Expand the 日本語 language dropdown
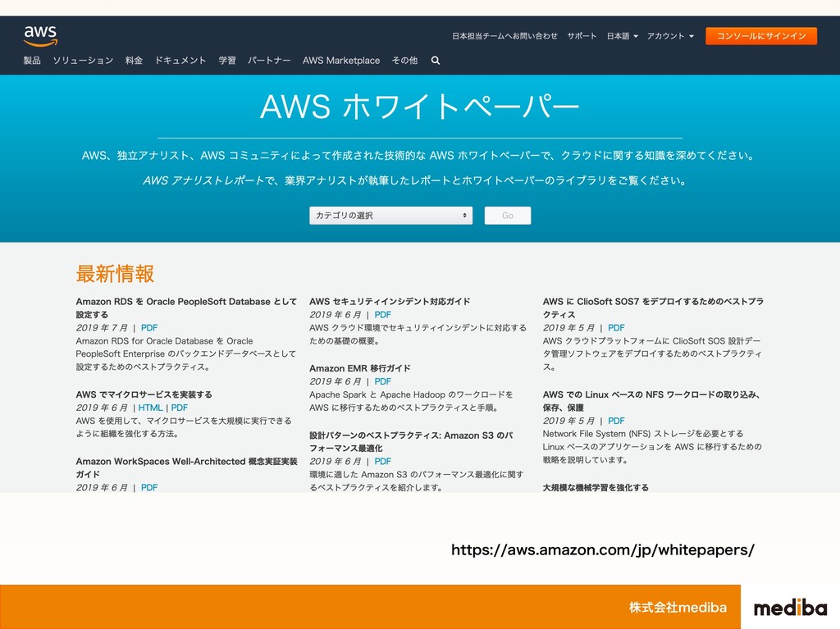Image resolution: width=840 pixels, height=629 pixels. point(622,36)
